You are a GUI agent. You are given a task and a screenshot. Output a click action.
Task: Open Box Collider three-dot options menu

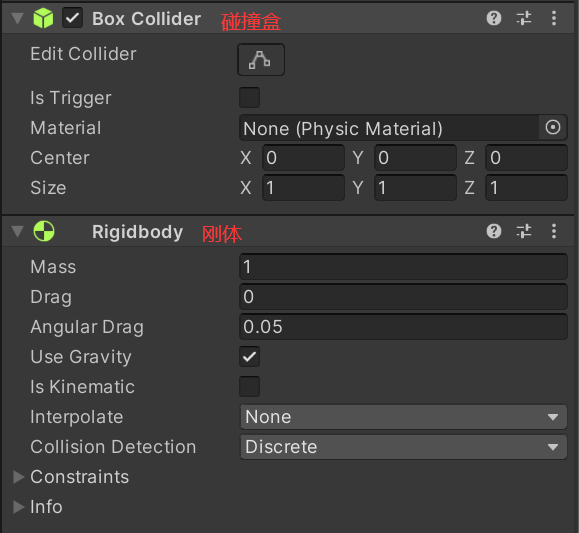[x=554, y=18]
